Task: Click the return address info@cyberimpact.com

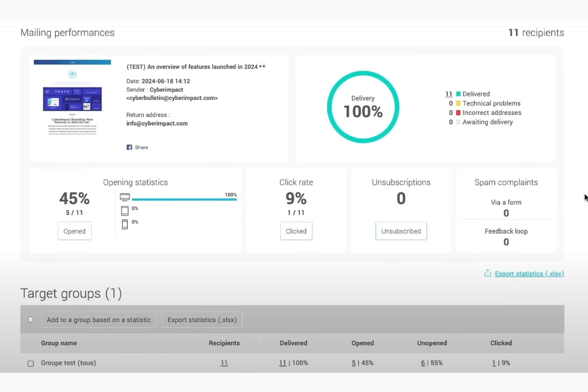Action: (157, 124)
